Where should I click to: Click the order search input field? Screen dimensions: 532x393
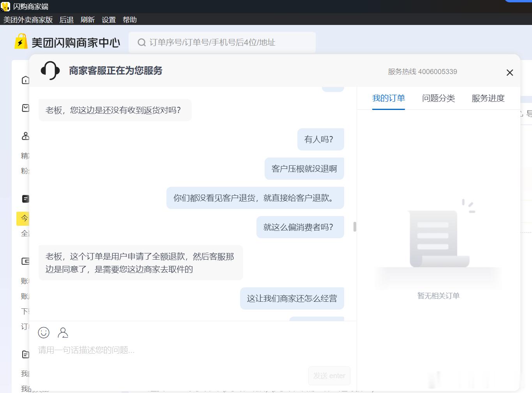click(222, 42)
